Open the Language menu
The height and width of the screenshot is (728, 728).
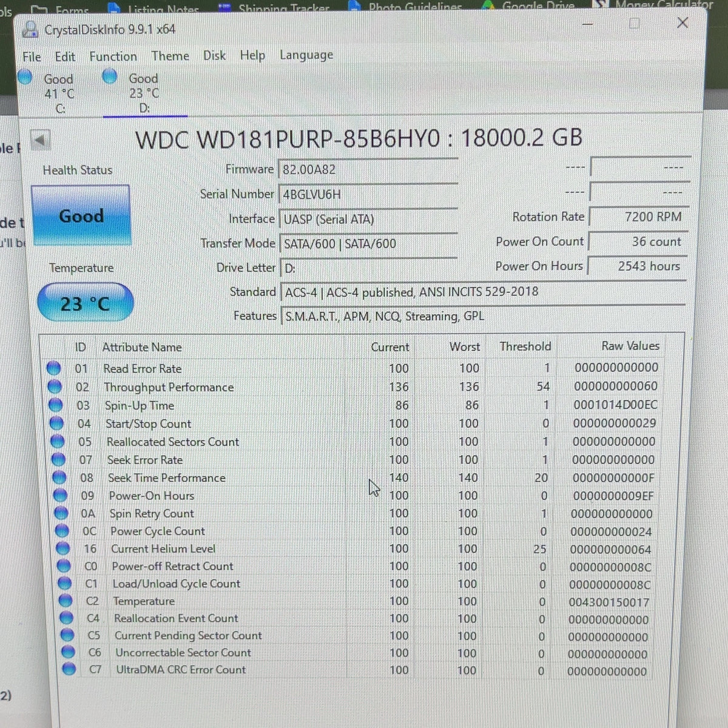point(306,55)
